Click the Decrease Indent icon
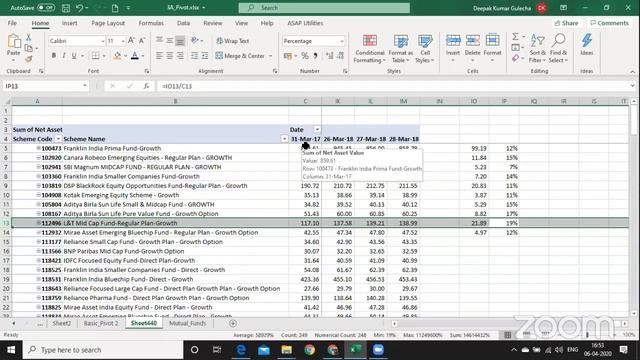This screenshot has width=640, height=360. [195, 56]
